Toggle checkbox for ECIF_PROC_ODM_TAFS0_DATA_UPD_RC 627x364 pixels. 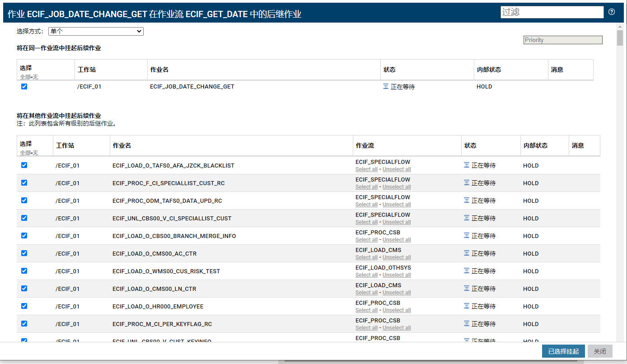tap(24, 200)
